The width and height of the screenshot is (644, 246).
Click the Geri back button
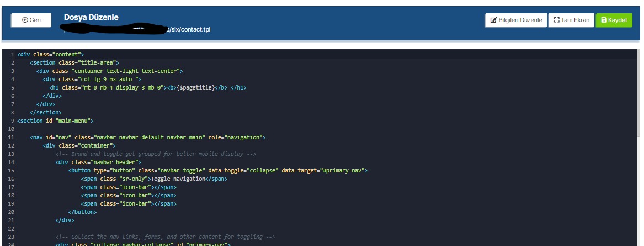(31, 20)
